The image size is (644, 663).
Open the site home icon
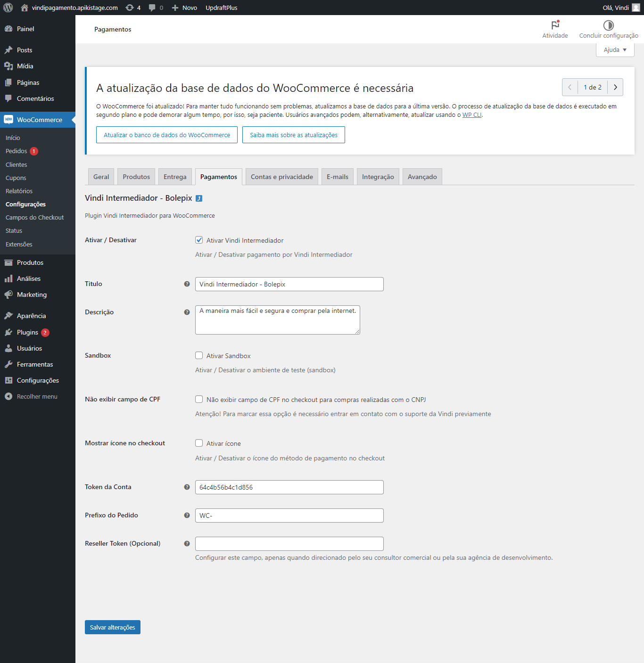[25, 8]
